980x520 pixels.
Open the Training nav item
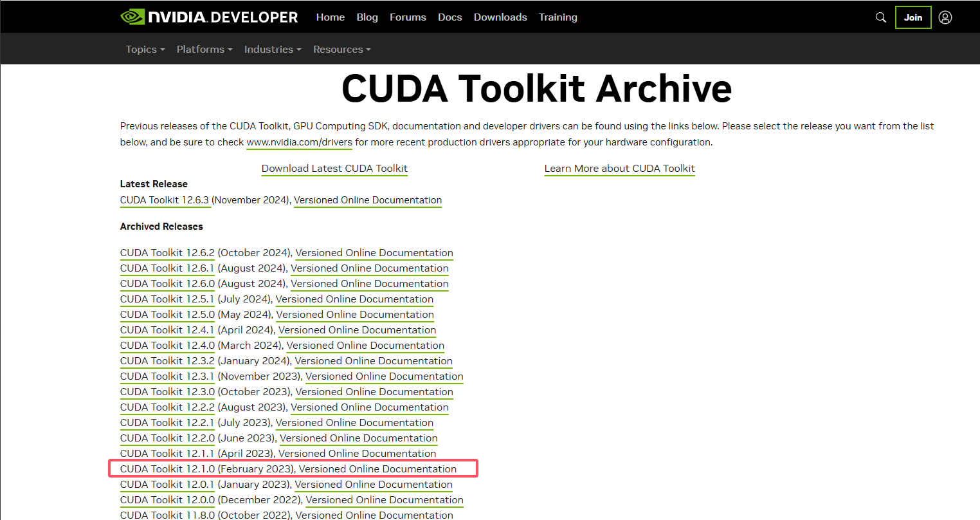[x=558, y=17]
